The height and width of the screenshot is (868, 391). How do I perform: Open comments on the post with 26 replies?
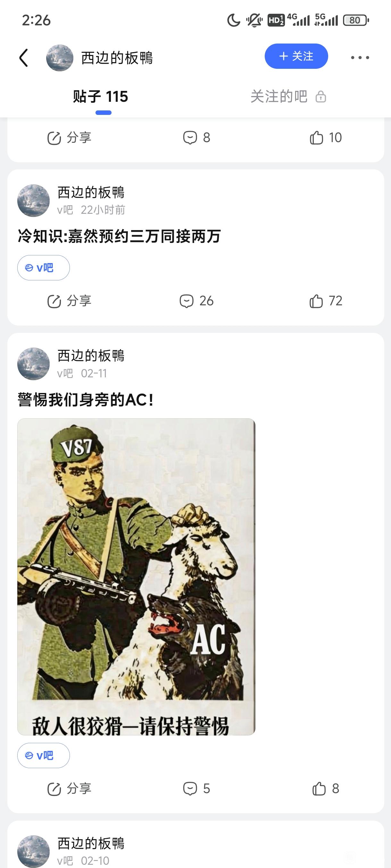196,301
